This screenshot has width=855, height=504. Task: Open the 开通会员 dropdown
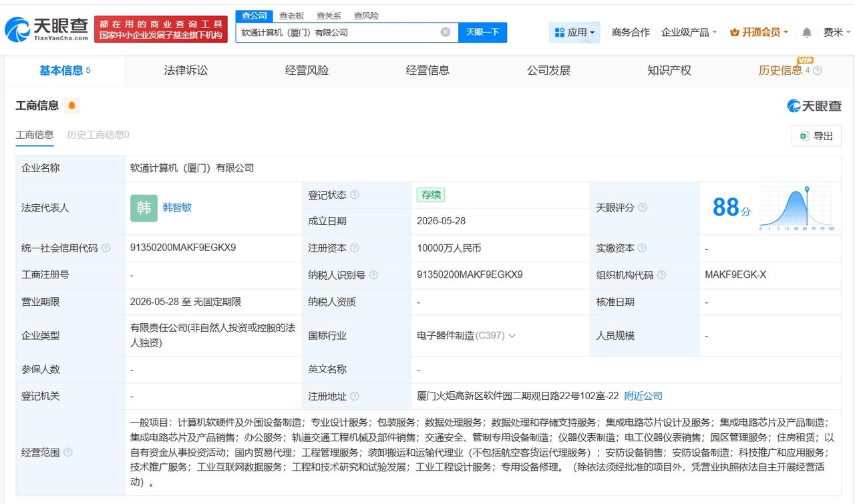click(759, 32)
